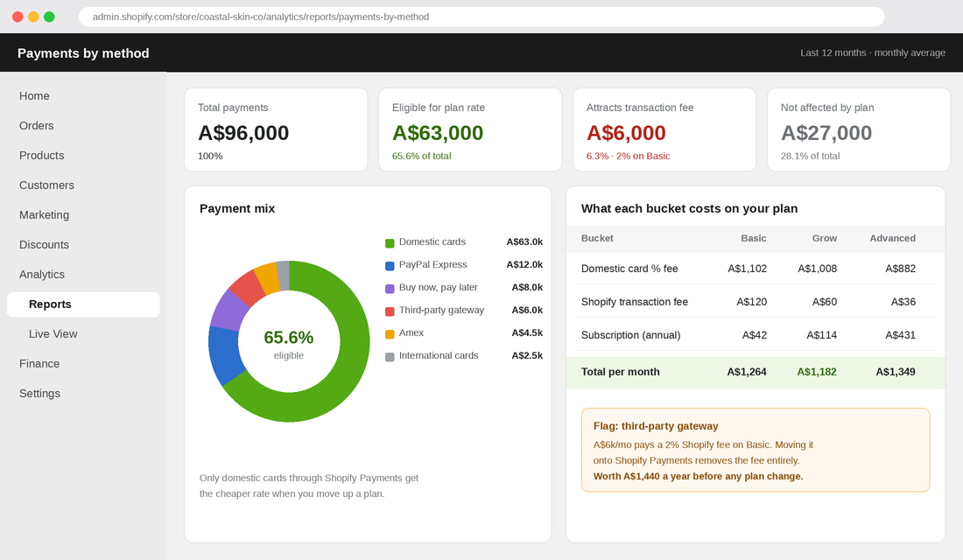Navigate to Customers

pyautogui.click(x=46, y=185)
